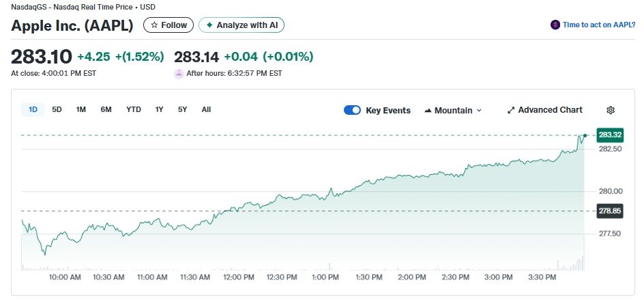
Task: Select the All time range
Action: [x=206, y=109]
